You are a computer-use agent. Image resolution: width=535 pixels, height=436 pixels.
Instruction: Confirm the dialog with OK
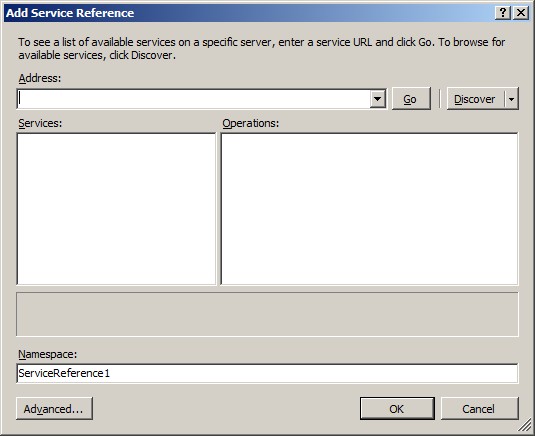click(x=397, y=408)
